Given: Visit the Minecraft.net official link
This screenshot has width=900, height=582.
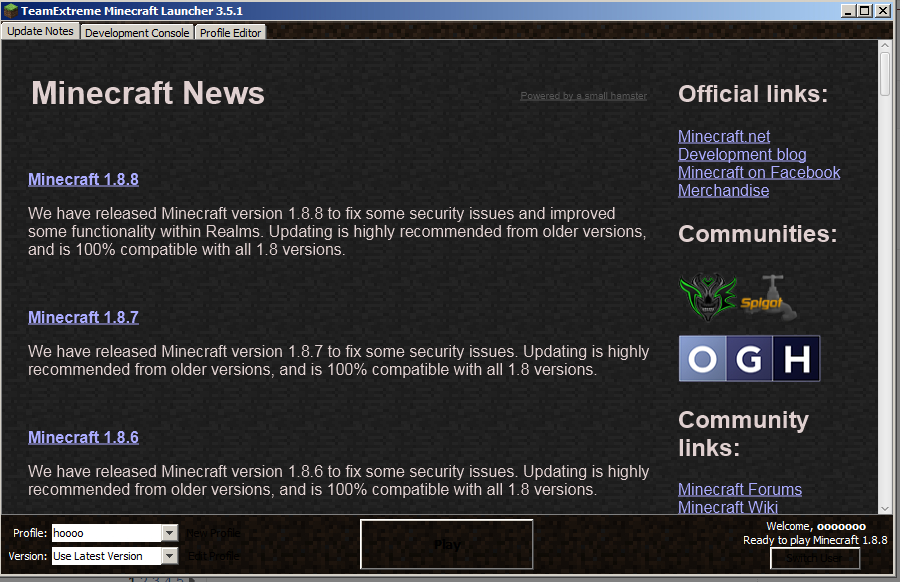Looking at the screenshot, I should tap(724, 137).
